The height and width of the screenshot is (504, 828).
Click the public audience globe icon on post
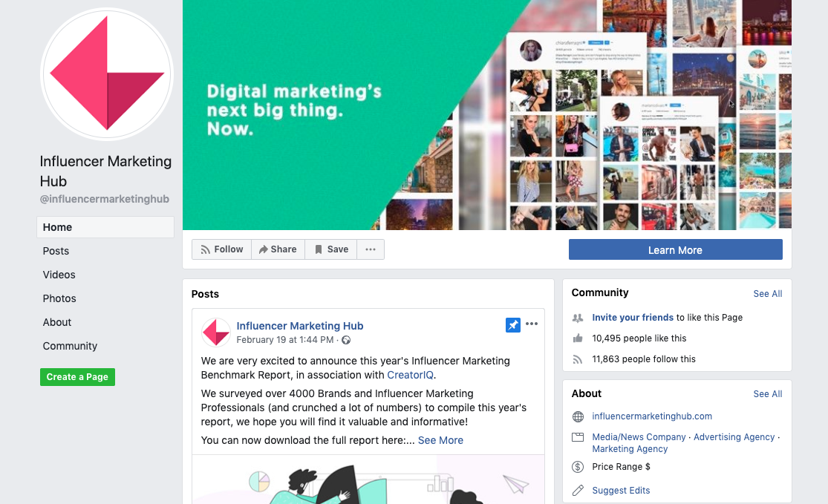tap(346, 340)
